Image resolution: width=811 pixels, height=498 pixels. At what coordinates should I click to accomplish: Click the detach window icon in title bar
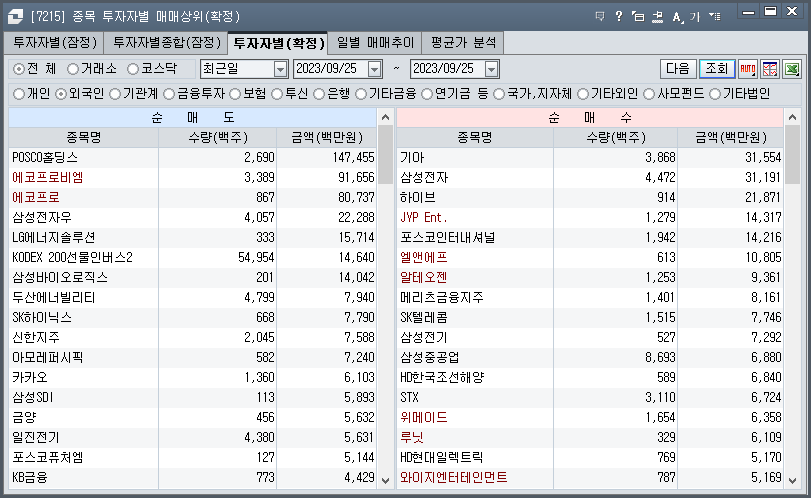pos(638,17)
